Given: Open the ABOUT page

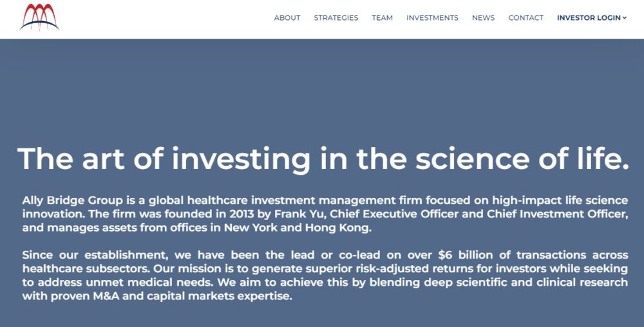Looking at the screenshot, I should click(x=287, y=17).
